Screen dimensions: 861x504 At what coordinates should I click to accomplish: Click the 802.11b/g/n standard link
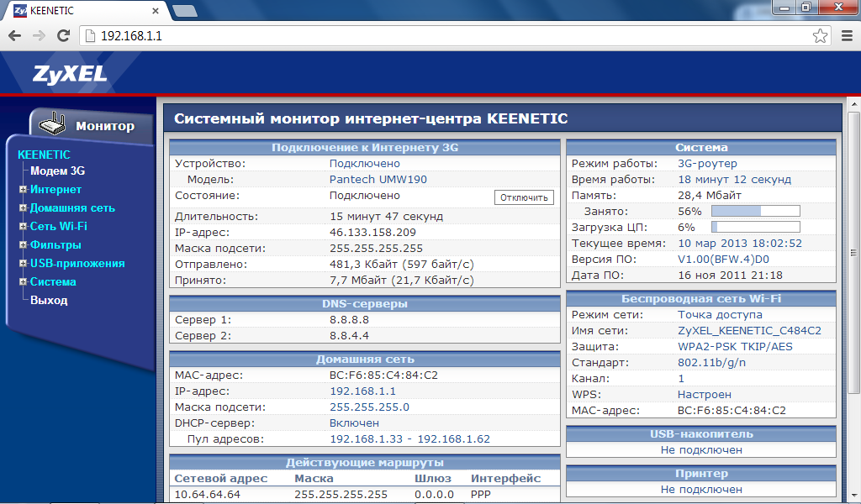pos(711,363)
